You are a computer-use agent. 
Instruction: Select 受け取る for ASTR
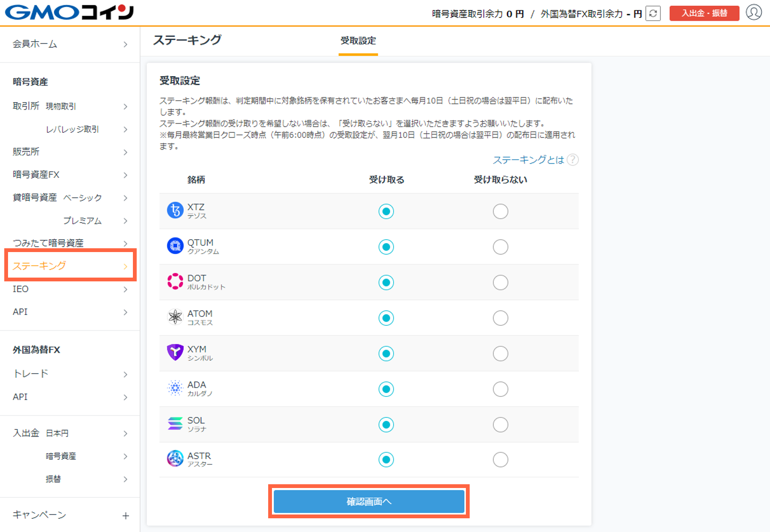pos(386,459)
